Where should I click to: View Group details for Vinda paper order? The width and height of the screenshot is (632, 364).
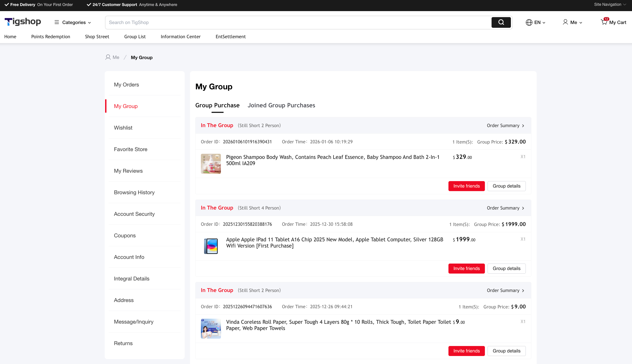[506, 351]
